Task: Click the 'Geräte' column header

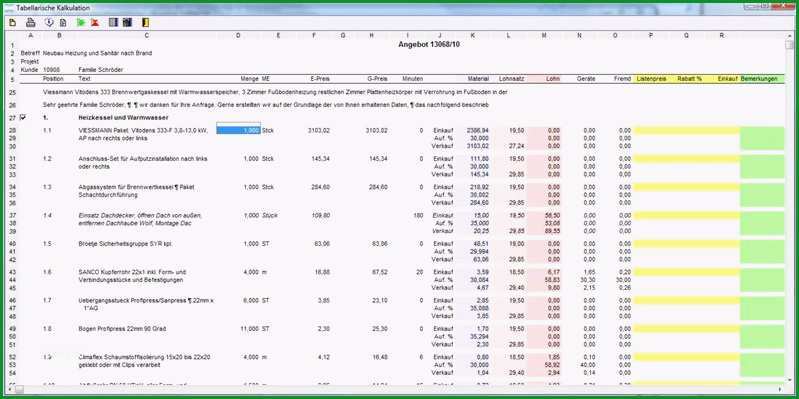Action: pyautogui.click(x=586, y=79)
